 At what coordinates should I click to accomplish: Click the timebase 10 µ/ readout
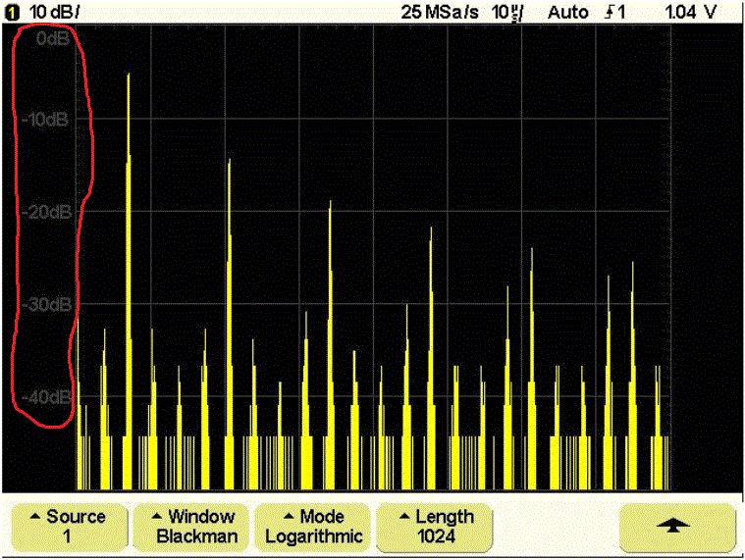tap(506, 13)
